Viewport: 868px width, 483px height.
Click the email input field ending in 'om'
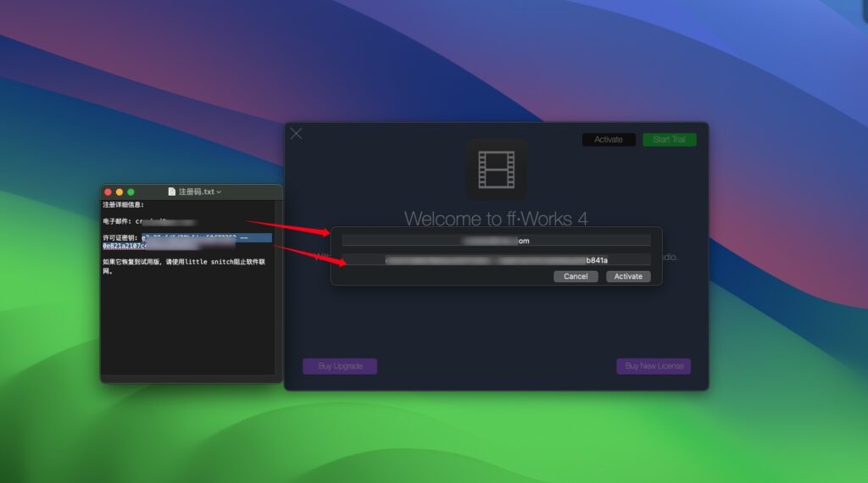point(496,241)
